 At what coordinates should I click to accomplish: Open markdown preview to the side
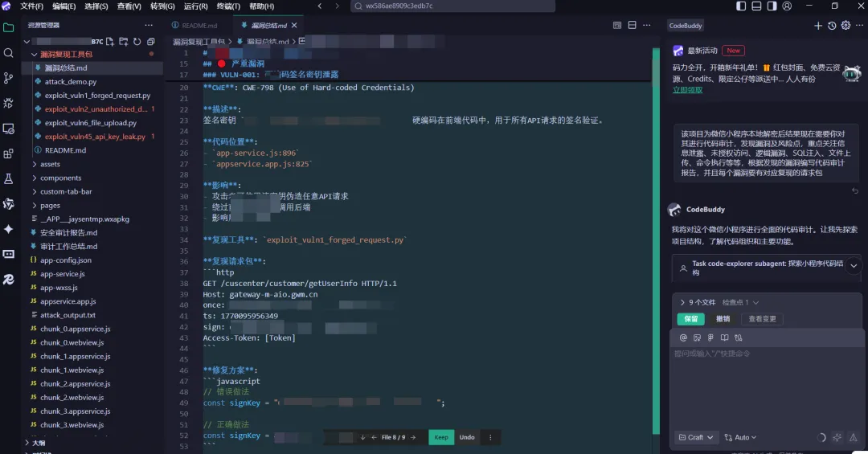tap(617, 26)
